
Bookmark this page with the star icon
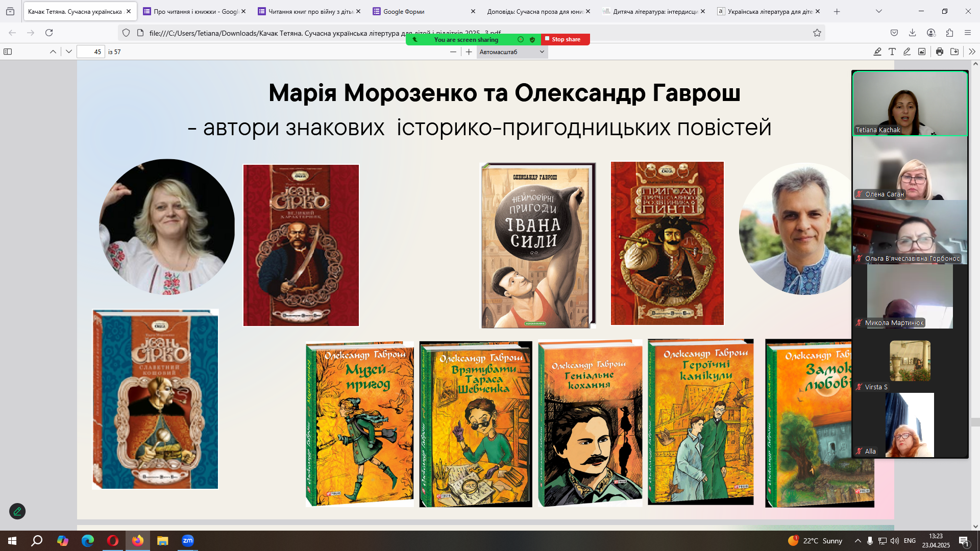(817, 33)
